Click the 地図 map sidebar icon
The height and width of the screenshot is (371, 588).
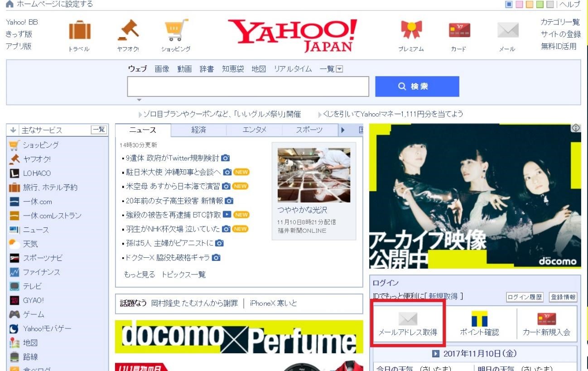click(14, 343)
